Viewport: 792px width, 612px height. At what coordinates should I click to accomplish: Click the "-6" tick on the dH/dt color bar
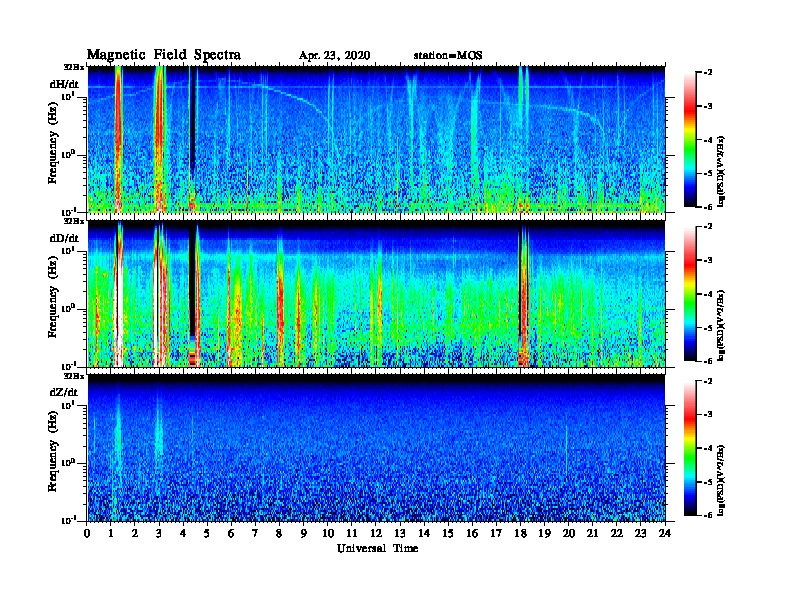tap(707, 207)
